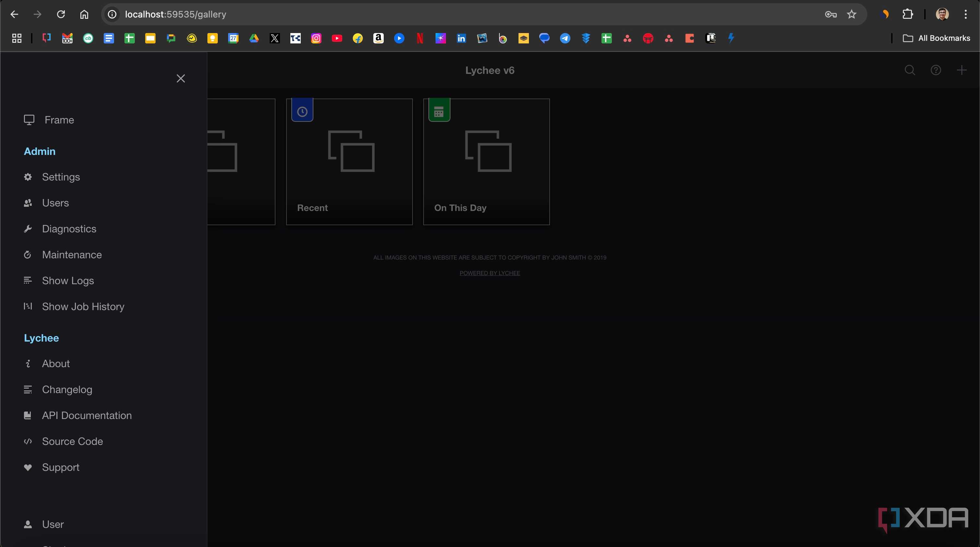Click the Frame monitor icon
The width and height of the screenshot is (980, 547).
[29, 120]
